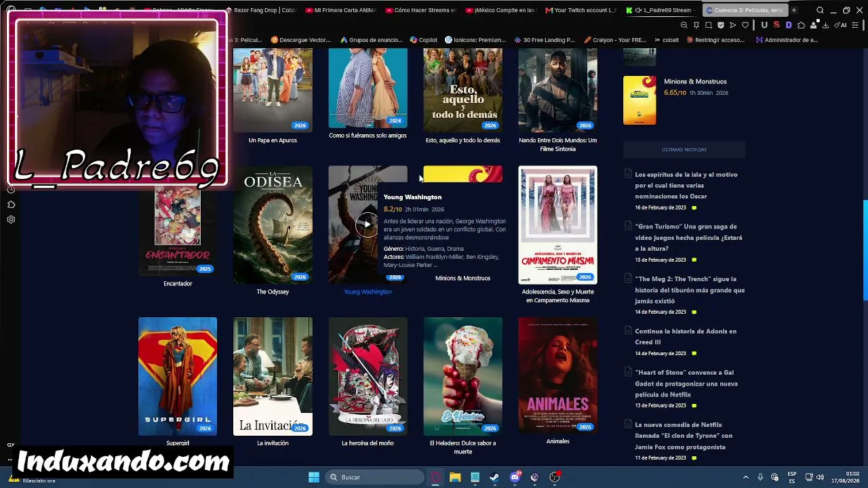
Task: Open the La Invitación movie poster
Action: (x=273, y=376)
